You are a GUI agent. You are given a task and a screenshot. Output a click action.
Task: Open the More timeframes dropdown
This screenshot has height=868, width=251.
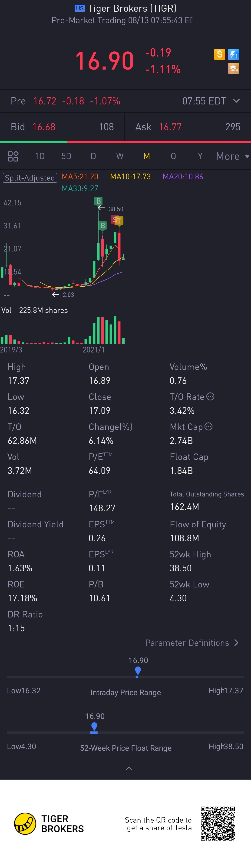pos(232,156)
